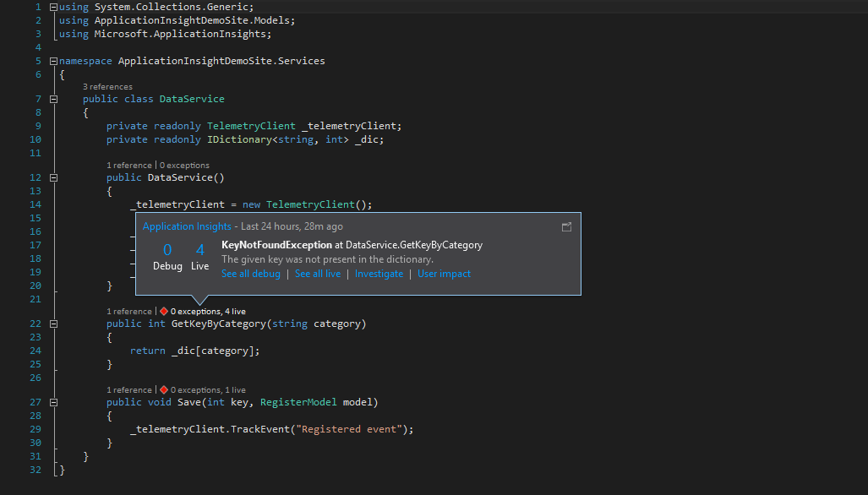Click 'new TelemetryClient()' on line 14
Image resolution: width=868 pixels, height=495 pixels.
point(304,204)
